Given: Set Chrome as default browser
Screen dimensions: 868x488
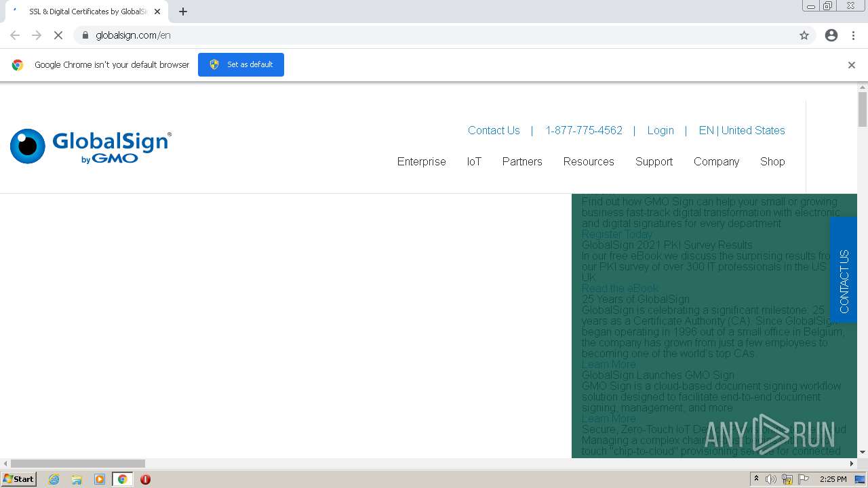Looking at the screenshot, I should click(241, 64).
